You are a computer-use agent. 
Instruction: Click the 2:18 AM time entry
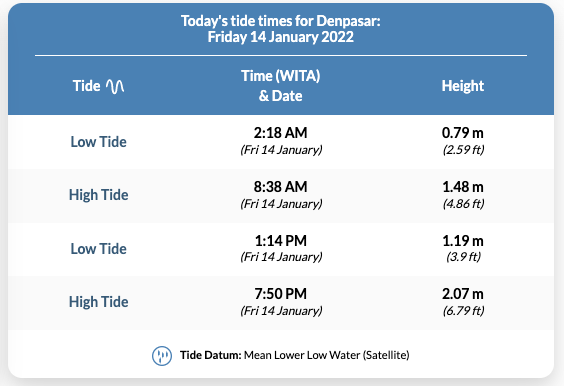pyautogui.click(x=281, y=133)
